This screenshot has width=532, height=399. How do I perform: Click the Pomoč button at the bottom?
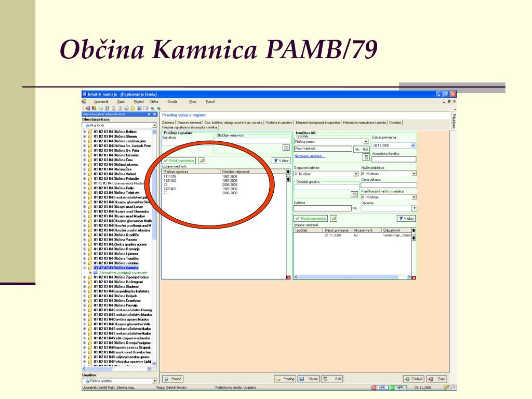pyautogui.click(x=172, y=379)
